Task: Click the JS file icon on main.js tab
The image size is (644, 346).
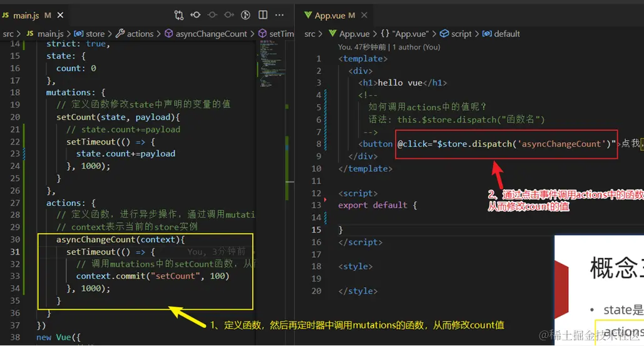Action: click(6, 15)
